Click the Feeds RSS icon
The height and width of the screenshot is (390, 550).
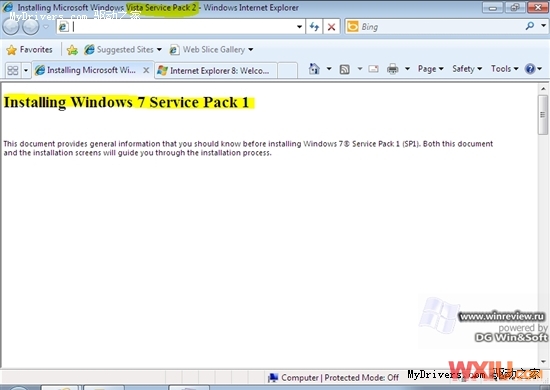point(344,69)
